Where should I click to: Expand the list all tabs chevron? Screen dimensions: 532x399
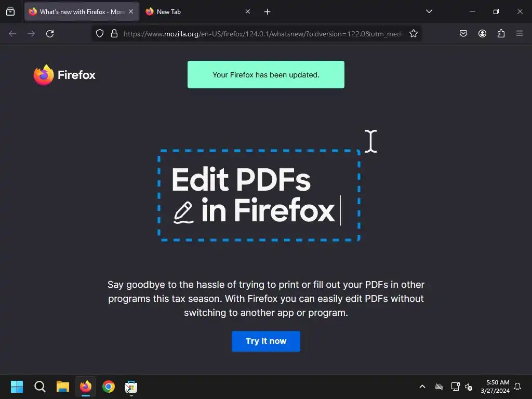click(429, 11)
